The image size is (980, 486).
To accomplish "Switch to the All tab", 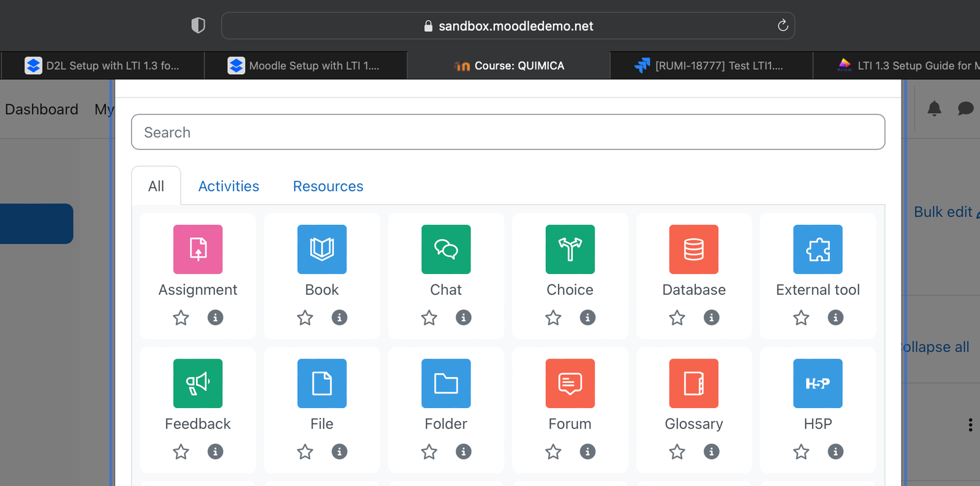I will pyautogui.click(x=156, y=186).
